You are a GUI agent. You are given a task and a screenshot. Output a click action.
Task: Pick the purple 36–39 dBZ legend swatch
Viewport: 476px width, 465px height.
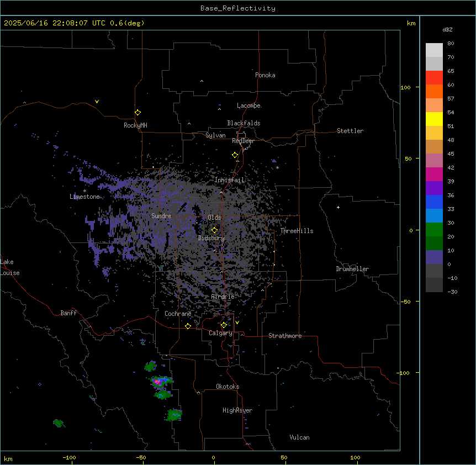tap(434, 188)
